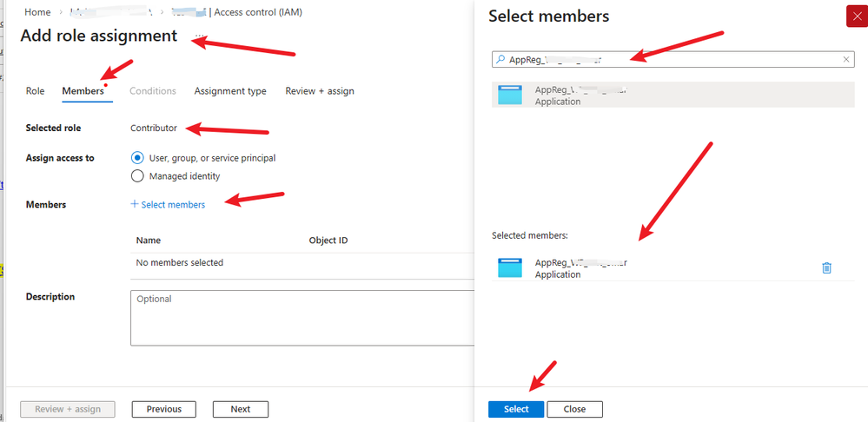This screenshot has height=422, width=868.
Task: Click into the member search field
Action: pos(673,59)
